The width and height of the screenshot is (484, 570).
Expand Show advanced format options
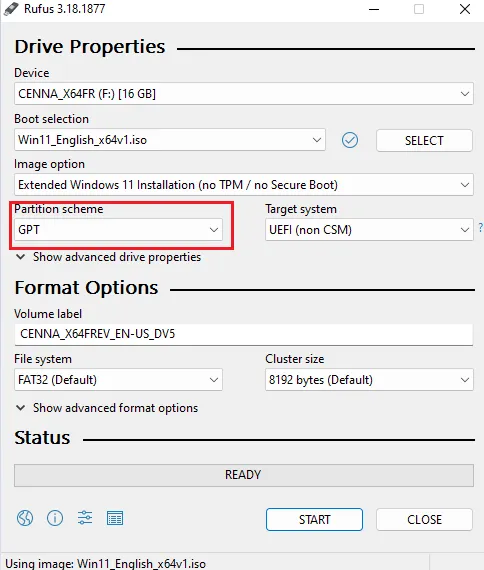(107, 408)
